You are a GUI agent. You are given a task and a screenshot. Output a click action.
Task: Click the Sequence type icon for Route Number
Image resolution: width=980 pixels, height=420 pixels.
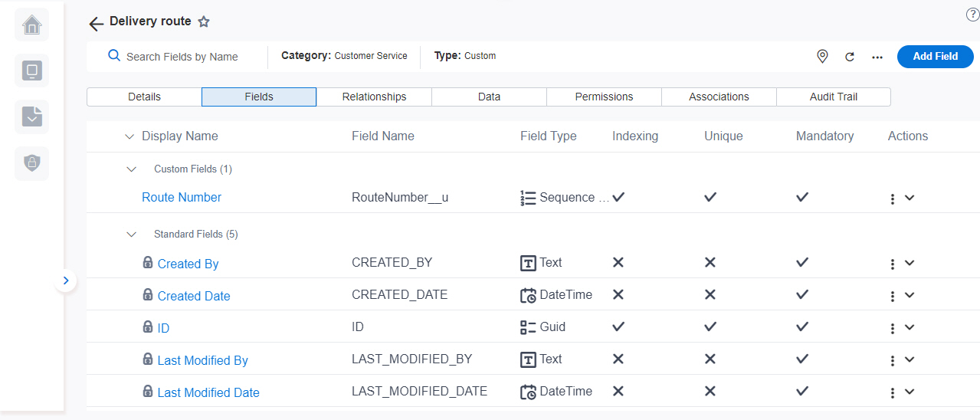coord(528,198)
